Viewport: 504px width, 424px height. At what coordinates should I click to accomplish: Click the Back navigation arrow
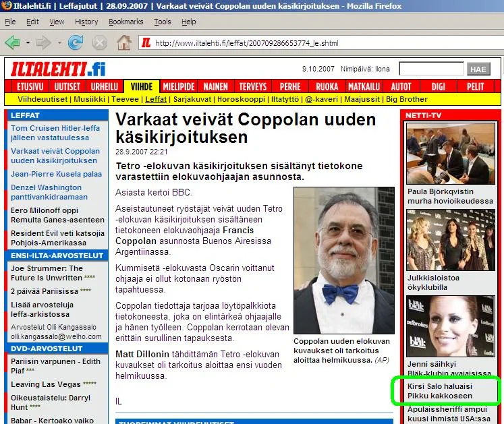click(13, 43)
